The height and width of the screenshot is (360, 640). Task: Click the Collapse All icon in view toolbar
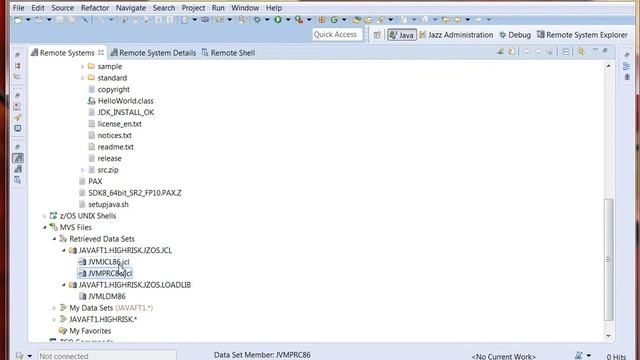tap(565, 51)
